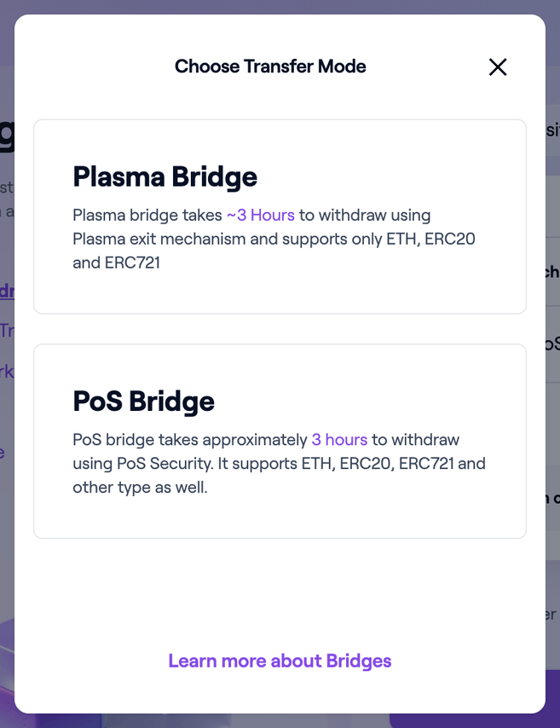Click 'PoS bridge takes approximately' text
Screen dimensions: 560x728
point(189,440)
